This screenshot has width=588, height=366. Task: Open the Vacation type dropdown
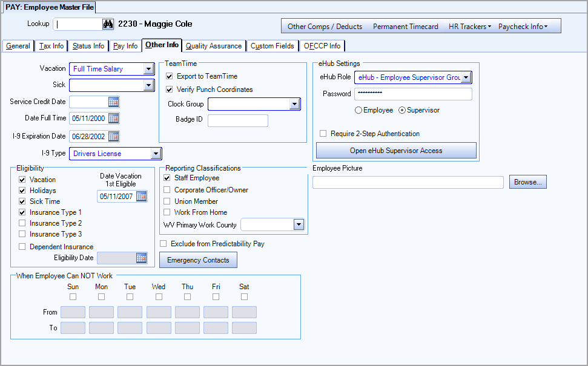pyautogui.click(x=147, y=68)
